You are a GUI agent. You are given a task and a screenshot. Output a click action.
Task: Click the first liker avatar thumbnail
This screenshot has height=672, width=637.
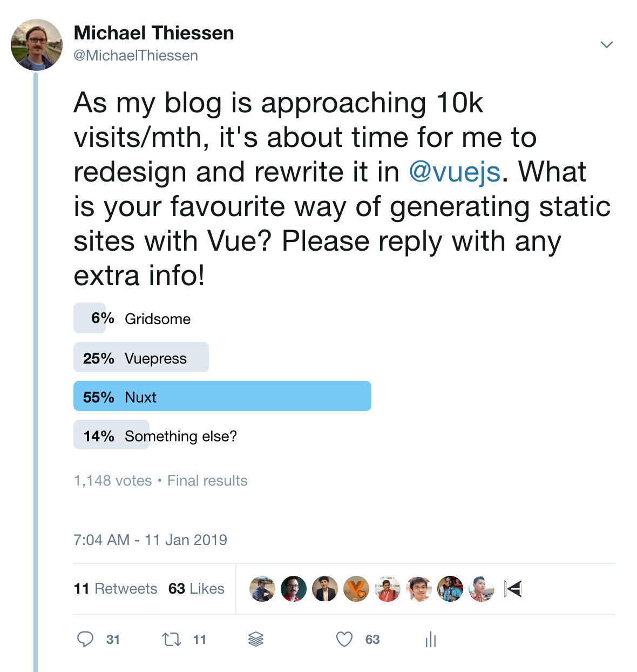click(x=262, y=589)
